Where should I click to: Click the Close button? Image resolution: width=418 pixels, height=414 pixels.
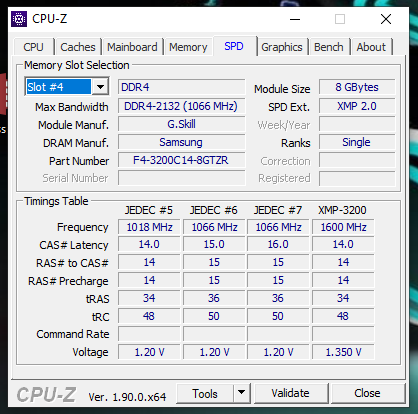pyautogui.click(x=367, y=393)
